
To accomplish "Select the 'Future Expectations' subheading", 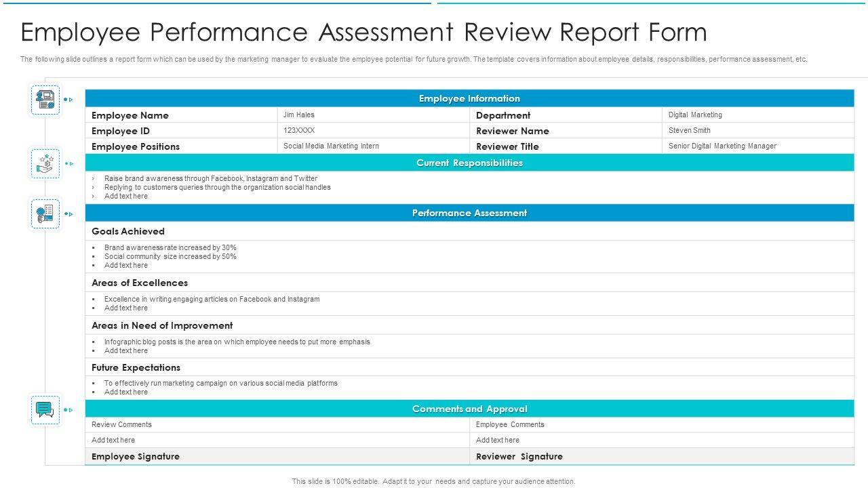I will 136,367.
